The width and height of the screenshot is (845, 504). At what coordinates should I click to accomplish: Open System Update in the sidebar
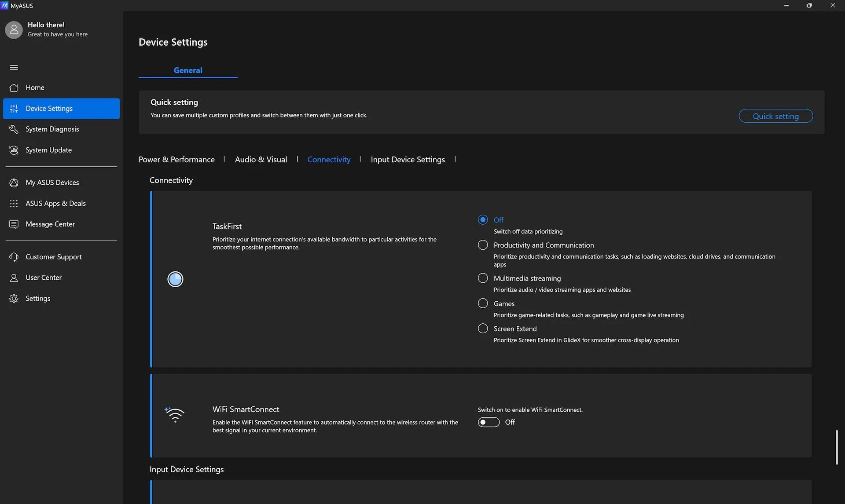(61, 150)
